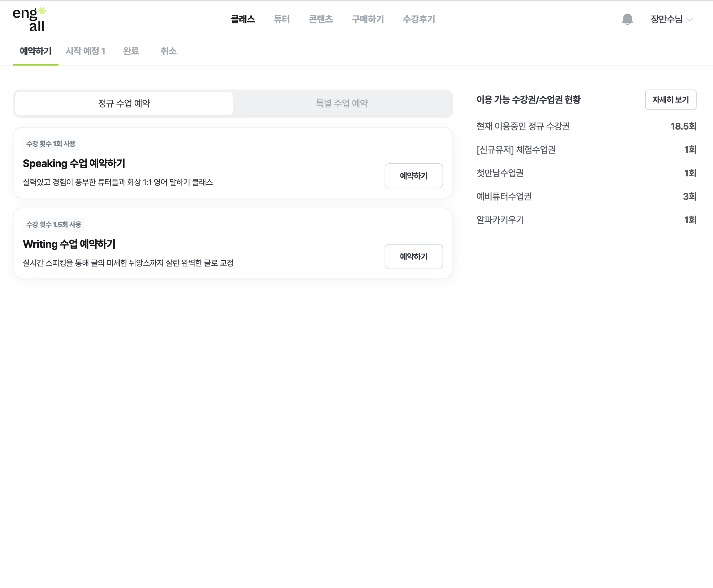The image size is (713, 588).
Task: Switch to the 완료 tab
Action: [x=131, y=51]
